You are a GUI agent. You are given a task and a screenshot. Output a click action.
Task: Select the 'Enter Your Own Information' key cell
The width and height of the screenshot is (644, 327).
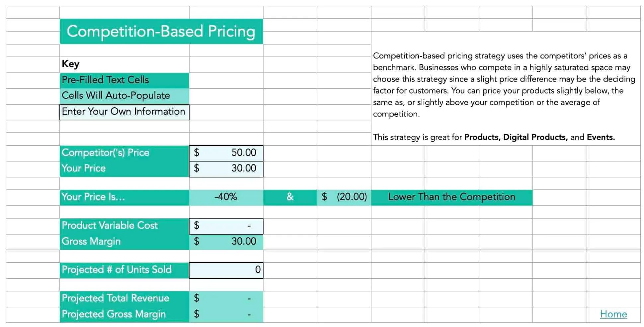[124, 112]
